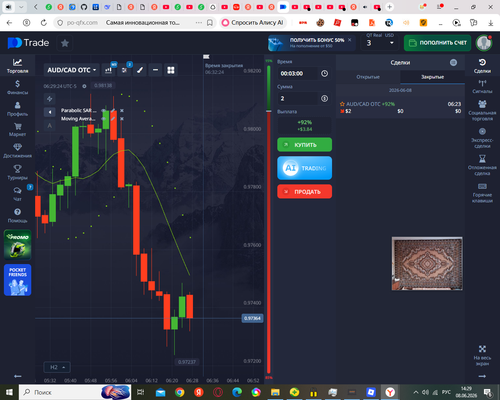Viewport: 500px width, 400px height.
Task: Open the Сделки history icon in right sidebar
Action: click(482, 65)
